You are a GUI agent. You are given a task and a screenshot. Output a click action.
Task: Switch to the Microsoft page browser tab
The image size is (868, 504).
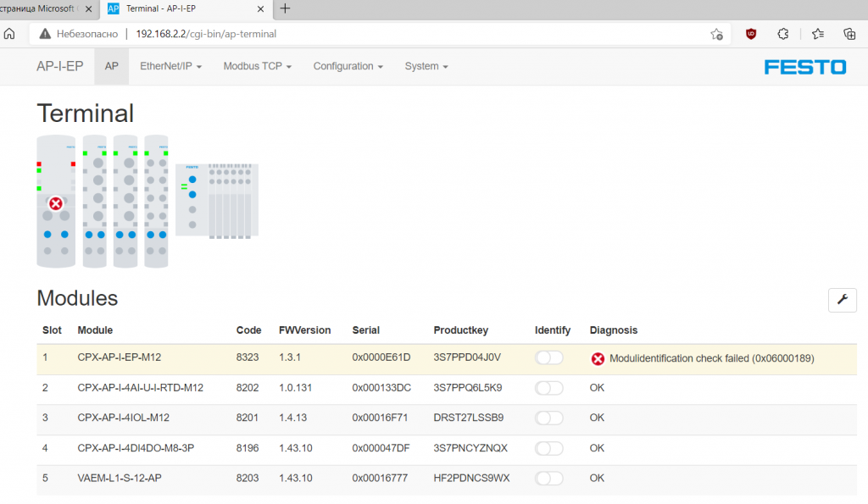(x=47, y=8)
